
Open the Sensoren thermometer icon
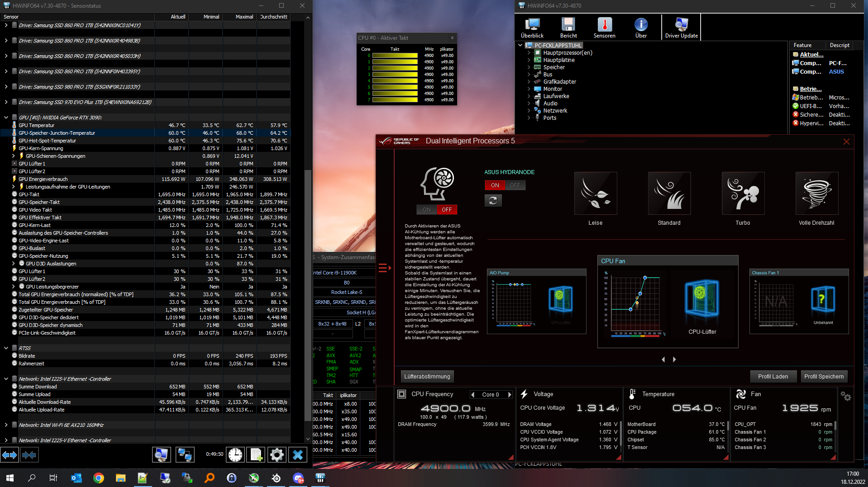[605, 28]
